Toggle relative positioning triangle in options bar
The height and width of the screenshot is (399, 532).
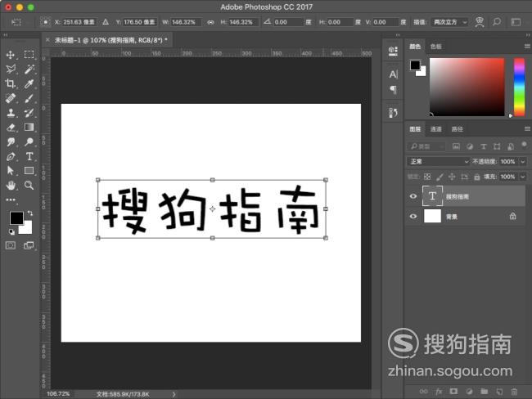coord(106,22)
